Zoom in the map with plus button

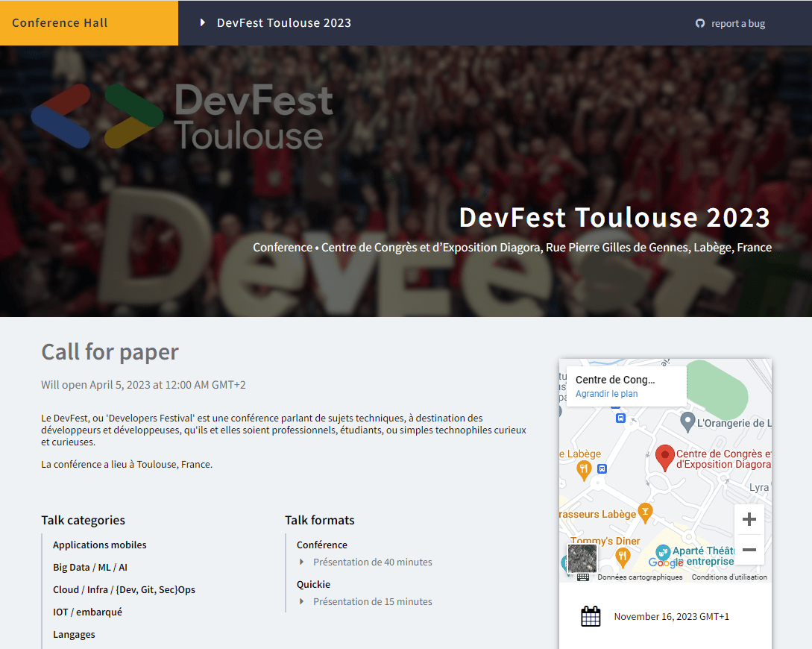(749, 519)
